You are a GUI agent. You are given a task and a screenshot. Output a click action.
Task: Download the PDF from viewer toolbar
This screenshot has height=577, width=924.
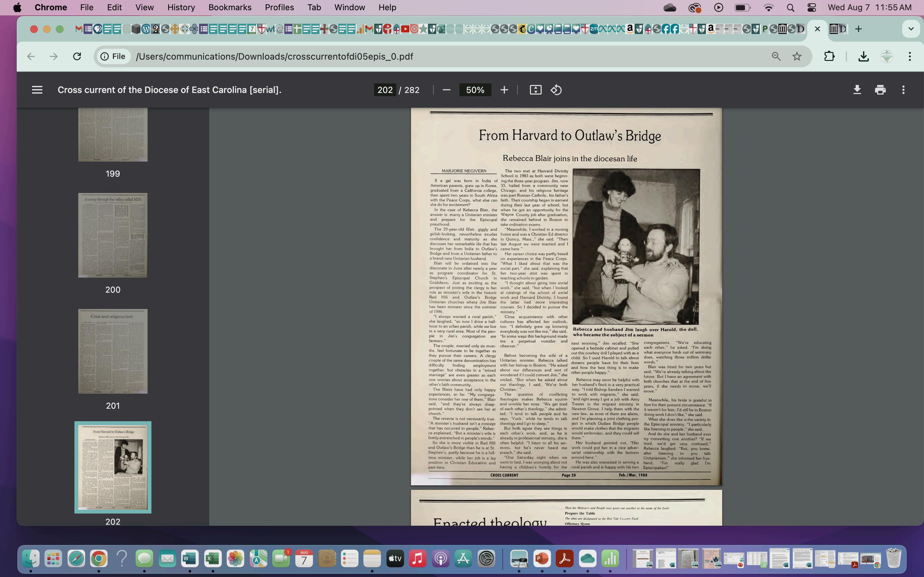point(857,90)
